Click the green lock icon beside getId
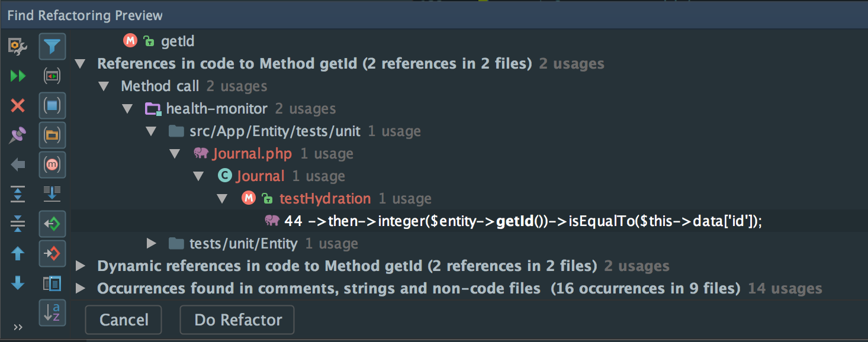868x342 pixels. [149, 41]
